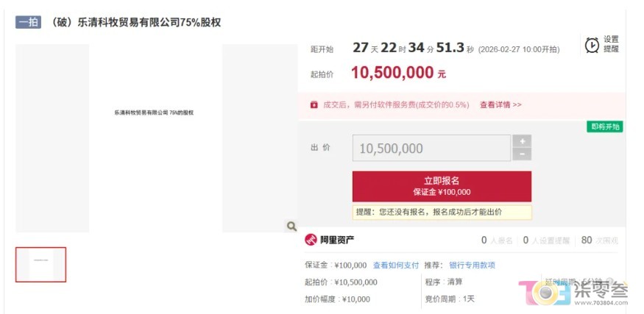Click the Ali Assets logo icon

[311, 240]
